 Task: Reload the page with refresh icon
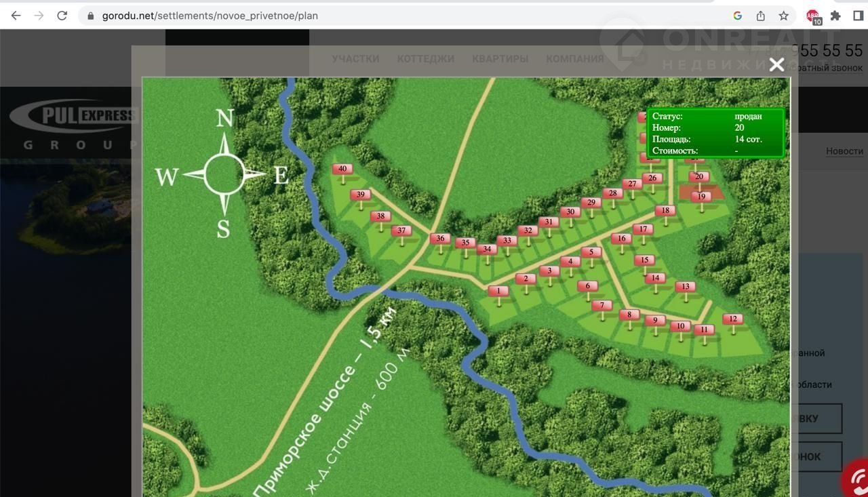(x=62, y=16)
